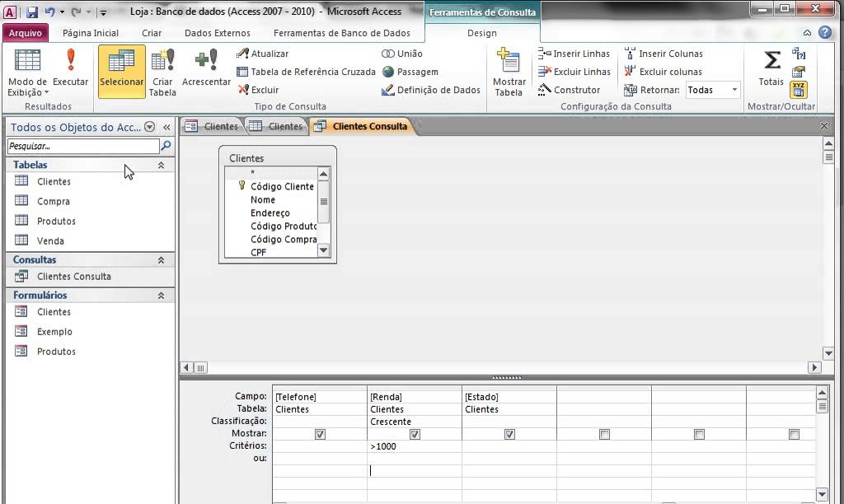Check Mostrar box in sixth empty column
The width and height of the screenshot is (844, 504).
tap(794, 434)
